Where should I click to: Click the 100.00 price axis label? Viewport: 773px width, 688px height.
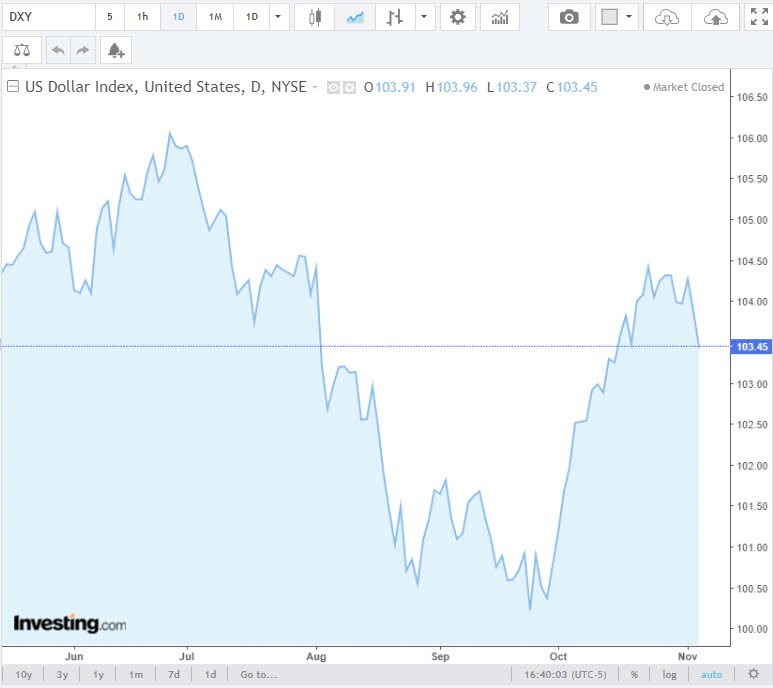tap(752, 629)
